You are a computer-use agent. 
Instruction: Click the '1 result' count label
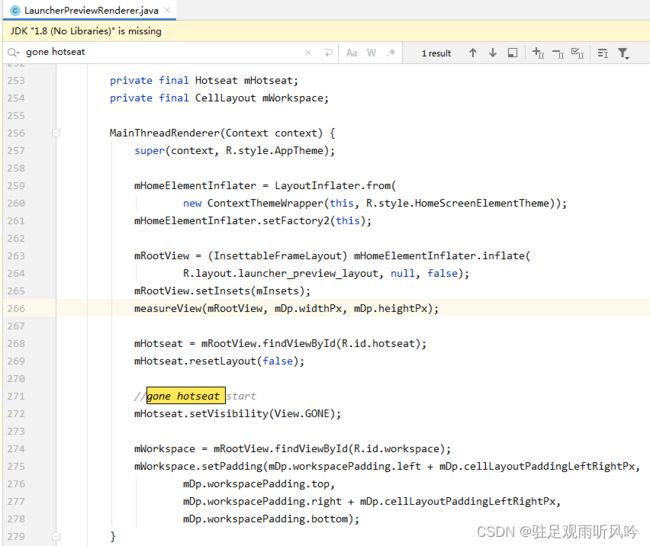(436, 53)
